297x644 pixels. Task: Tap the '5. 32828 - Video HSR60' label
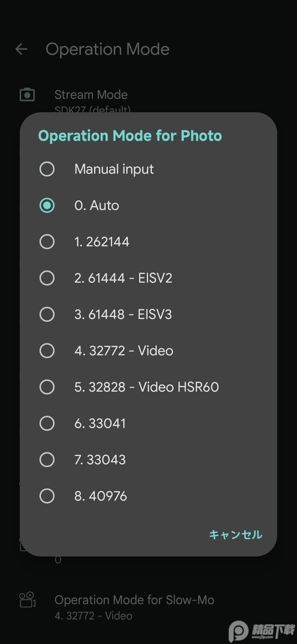(x=146, y=387)
